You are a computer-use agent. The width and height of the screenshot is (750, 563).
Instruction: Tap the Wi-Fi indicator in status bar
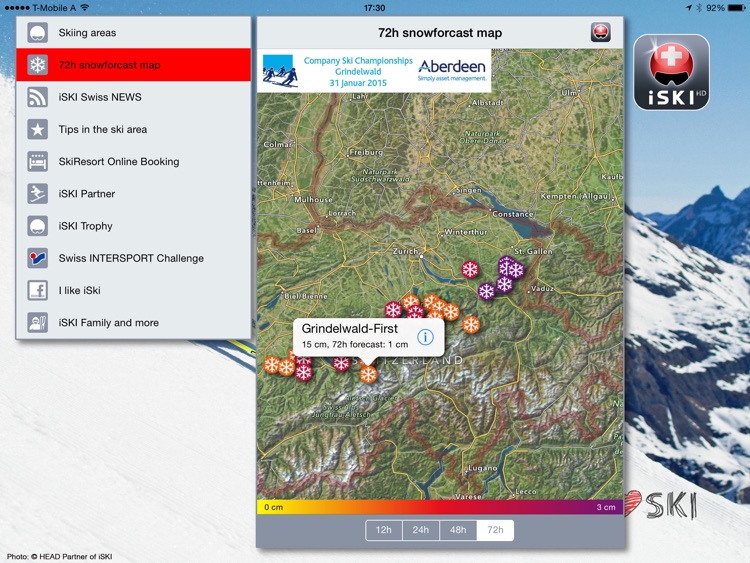tap(85, 8)
